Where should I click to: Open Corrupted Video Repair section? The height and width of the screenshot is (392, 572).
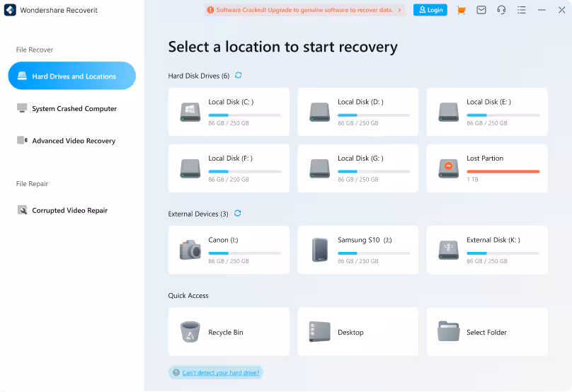[x=69, y=210]
